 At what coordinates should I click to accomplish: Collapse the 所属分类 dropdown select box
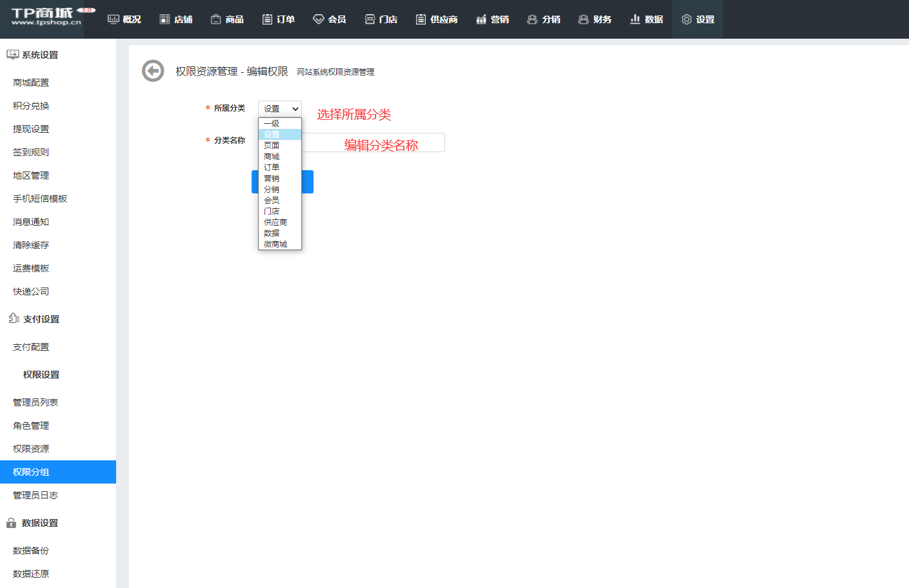279,109
